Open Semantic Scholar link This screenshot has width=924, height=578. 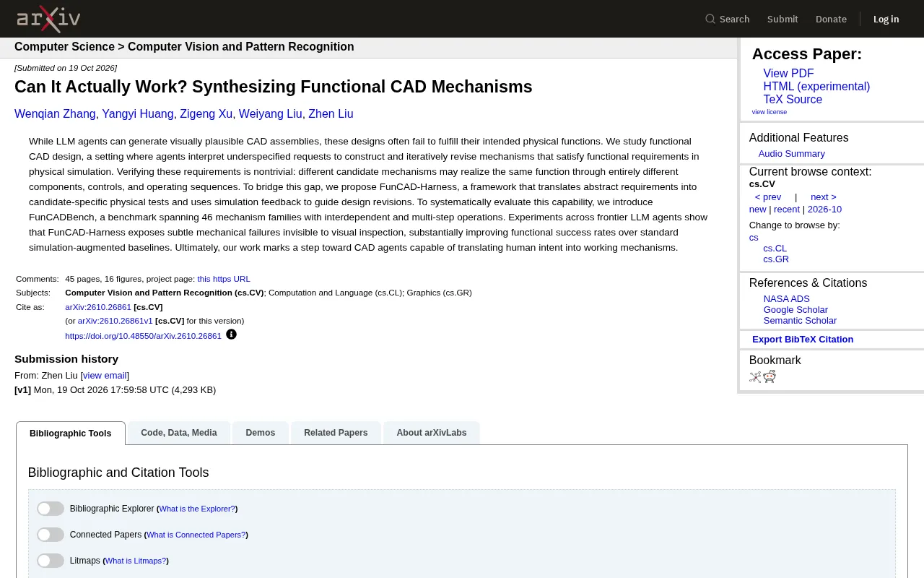[x=800, y=321]
